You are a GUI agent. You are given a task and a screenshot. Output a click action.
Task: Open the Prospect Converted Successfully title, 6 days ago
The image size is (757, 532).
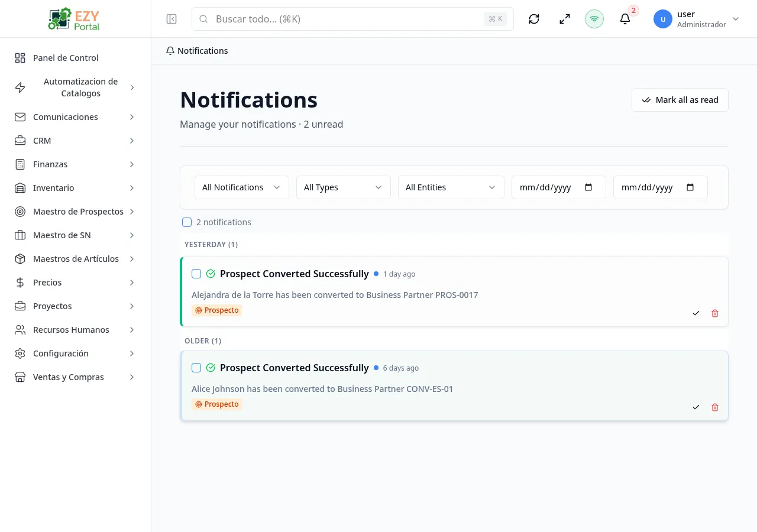[295, 368]
